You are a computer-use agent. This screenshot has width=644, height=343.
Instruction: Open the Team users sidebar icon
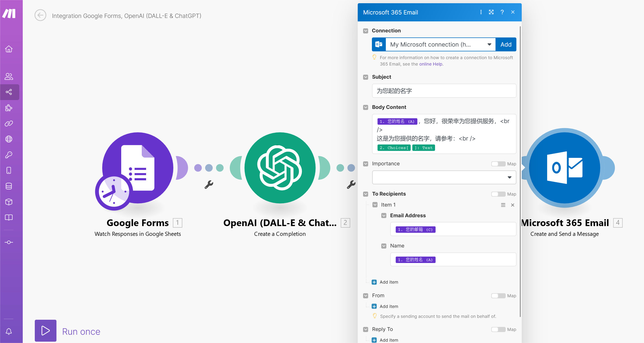(9, 77)
